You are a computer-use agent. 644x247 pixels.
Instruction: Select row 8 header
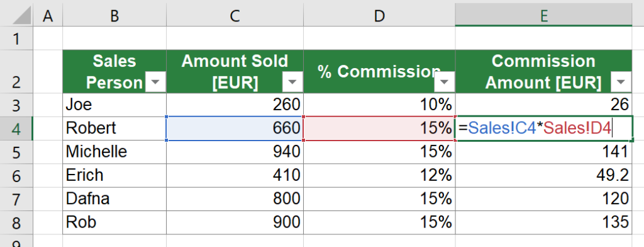click(16, 222)
